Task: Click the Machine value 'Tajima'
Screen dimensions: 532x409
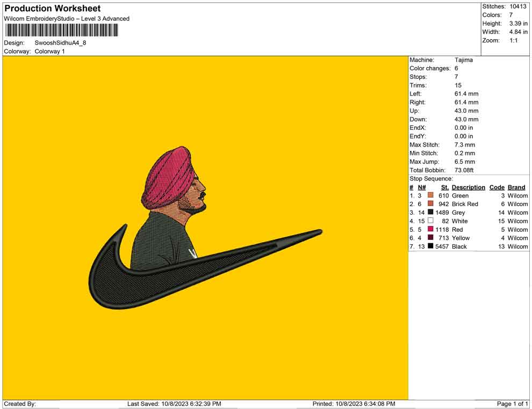Action: coord(463,60)
